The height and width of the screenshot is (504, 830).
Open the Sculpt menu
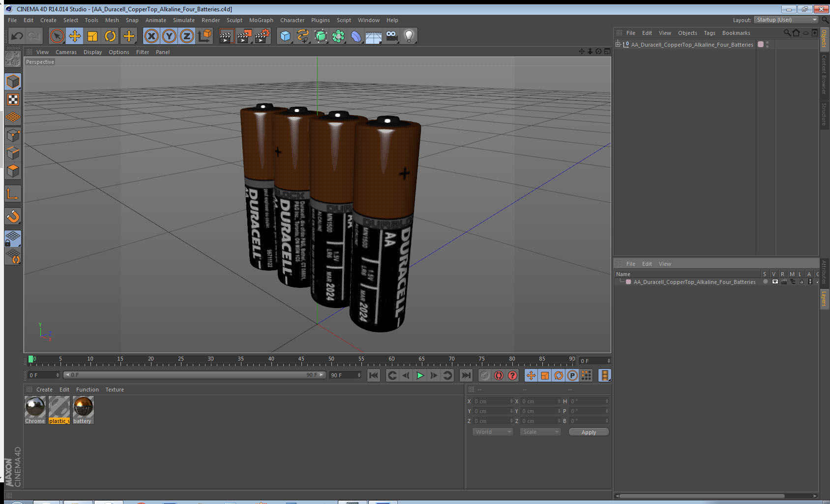235,20
